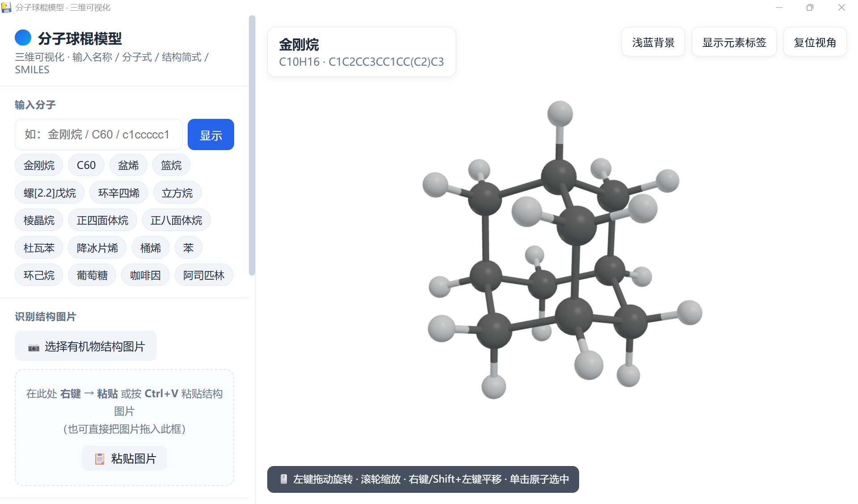
Task: Select the 棱晶烷 preset chip
Action: pos(39,220)
